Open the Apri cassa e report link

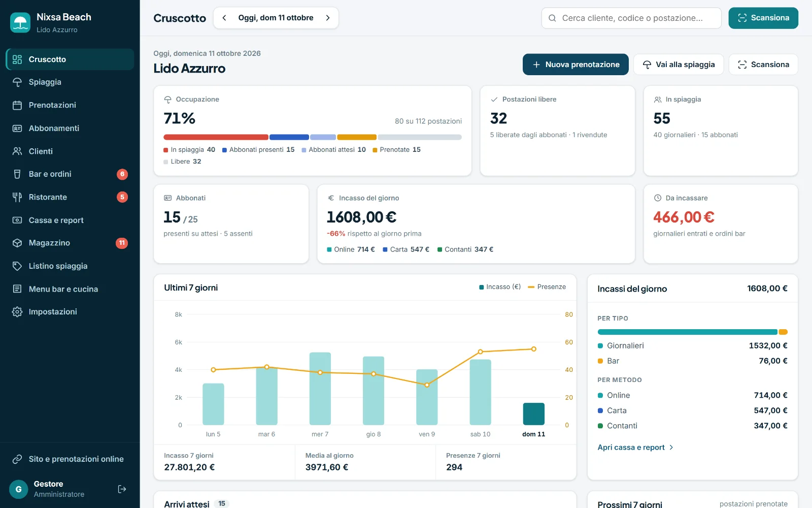coord(635,448)
